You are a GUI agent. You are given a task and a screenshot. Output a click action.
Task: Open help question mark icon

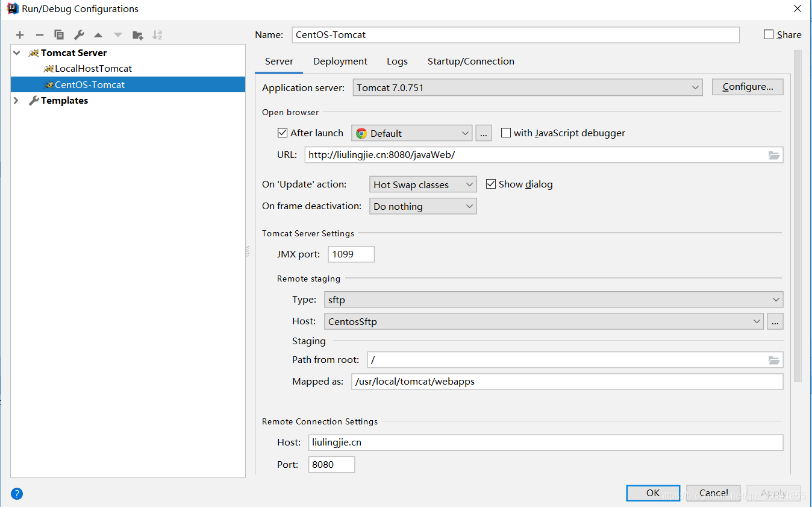click(17, 494)
